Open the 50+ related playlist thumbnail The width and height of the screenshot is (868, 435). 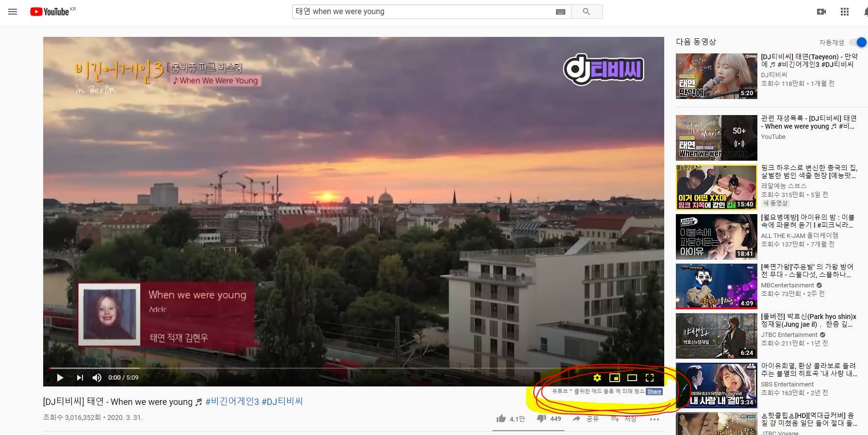pyautogui.click(x=716, y=138)
